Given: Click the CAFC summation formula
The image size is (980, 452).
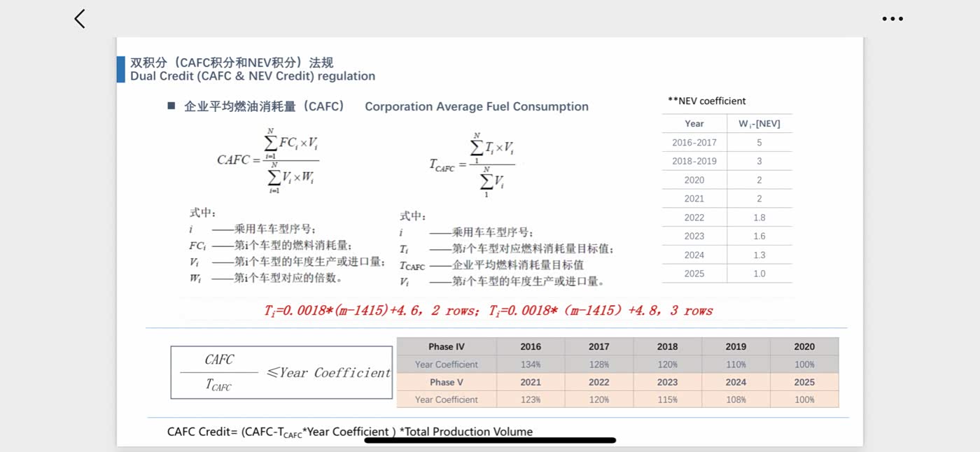Looking at the screenshot, I should click(269, 160).
